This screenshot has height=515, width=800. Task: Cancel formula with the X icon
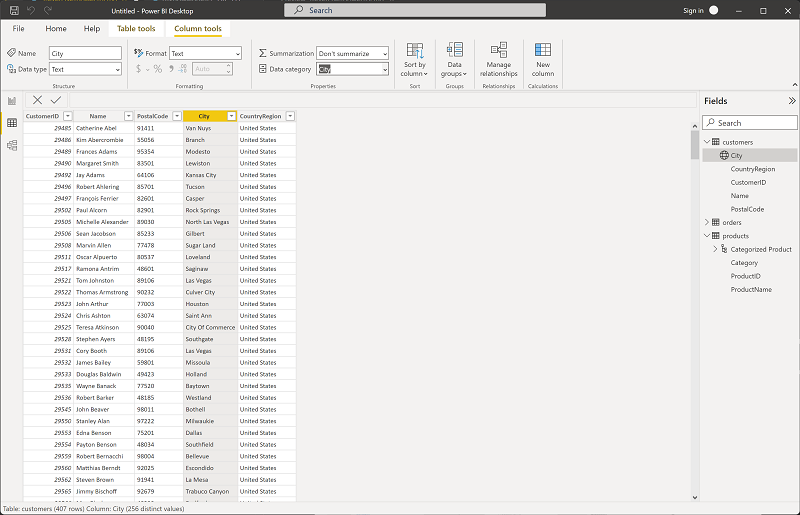[x=37, y=100]
